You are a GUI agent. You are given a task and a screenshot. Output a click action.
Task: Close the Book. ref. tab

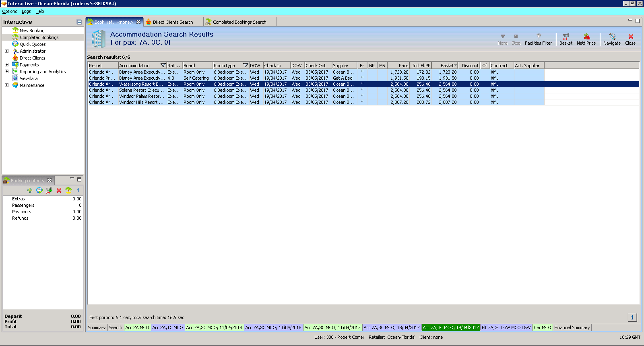[138, 22]
